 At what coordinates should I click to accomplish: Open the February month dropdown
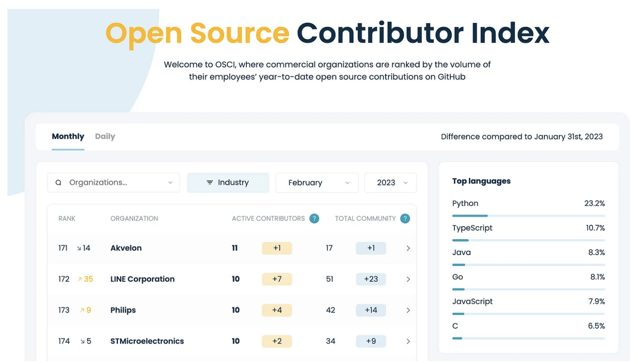click(317, 183)
